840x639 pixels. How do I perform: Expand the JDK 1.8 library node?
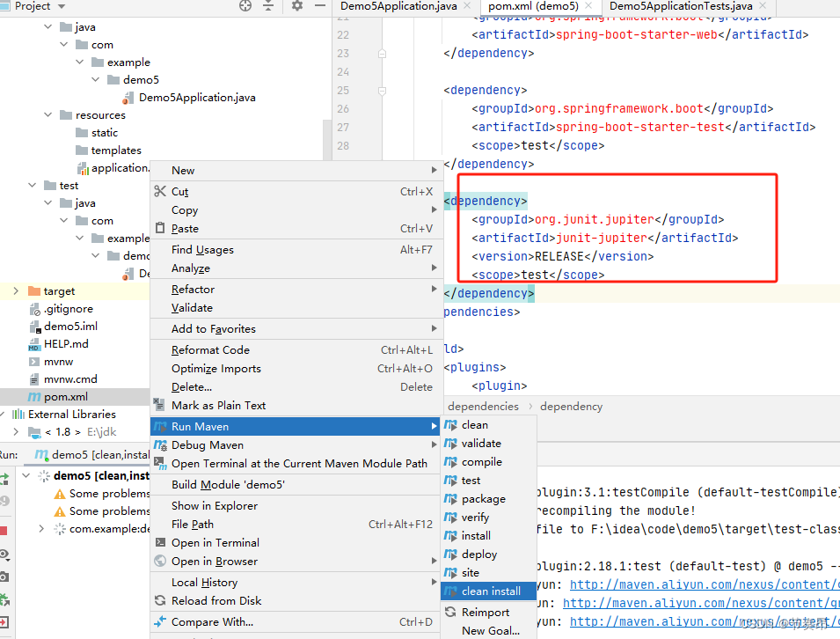[16, 431]
